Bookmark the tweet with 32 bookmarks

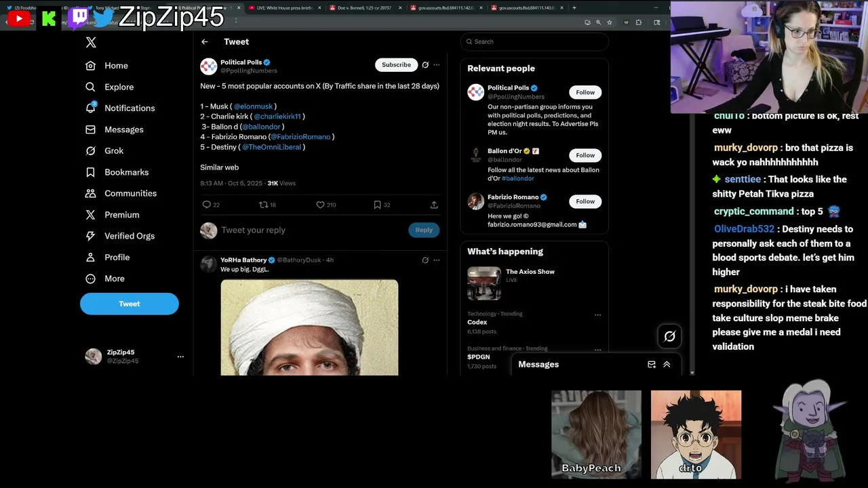tap(377, 205)
